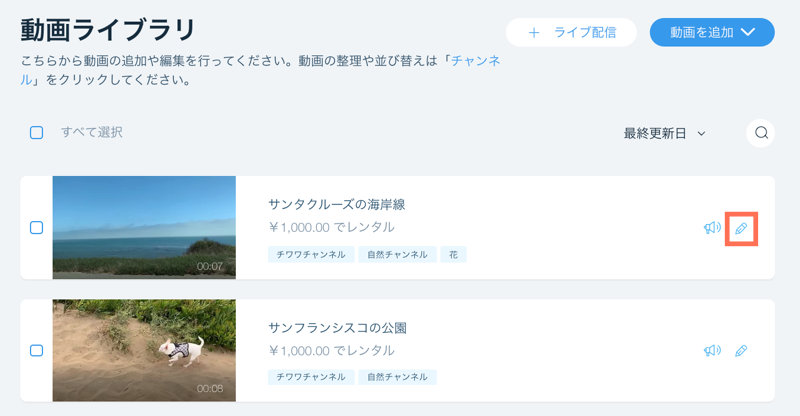Click the megaphone promote icon for サンタクルーズの海岸線

[x=712, y=228]
